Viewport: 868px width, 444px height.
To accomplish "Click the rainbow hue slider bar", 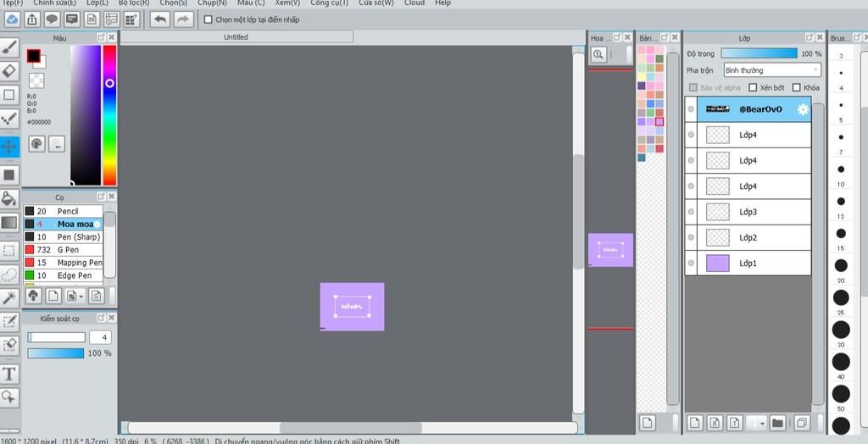I will tap(109, 115).
